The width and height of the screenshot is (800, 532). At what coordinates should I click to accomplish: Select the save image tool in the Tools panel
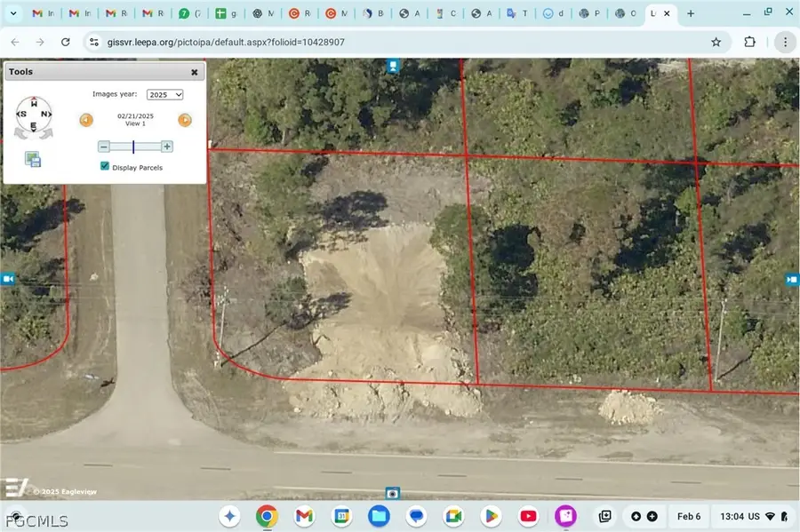(x=33, y=158)
